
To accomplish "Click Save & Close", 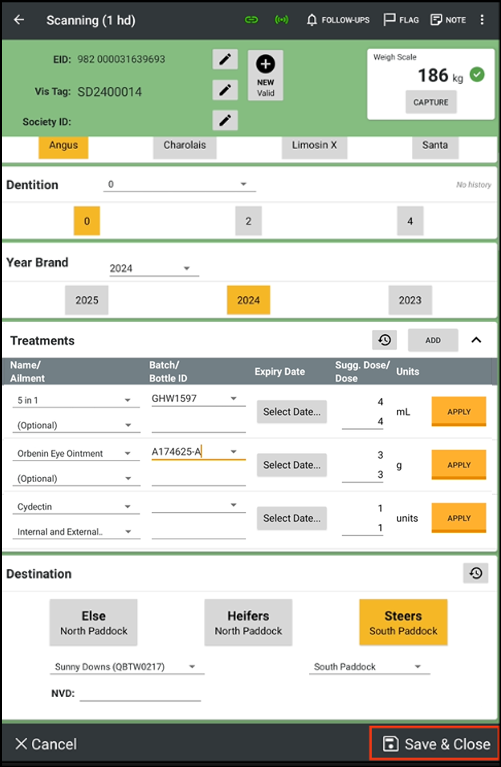I will 434,744.
